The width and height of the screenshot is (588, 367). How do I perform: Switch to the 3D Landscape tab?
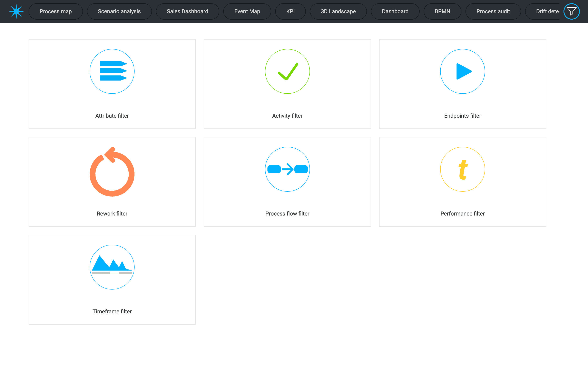point(338,11)
